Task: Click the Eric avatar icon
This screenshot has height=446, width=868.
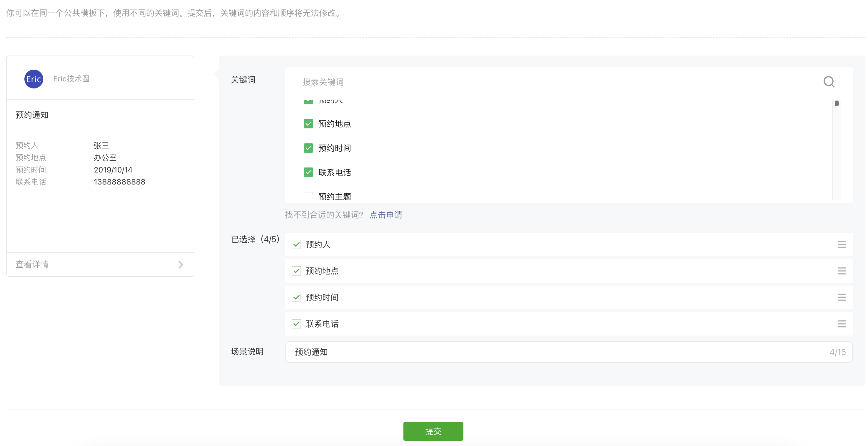Action: (34, 79)
